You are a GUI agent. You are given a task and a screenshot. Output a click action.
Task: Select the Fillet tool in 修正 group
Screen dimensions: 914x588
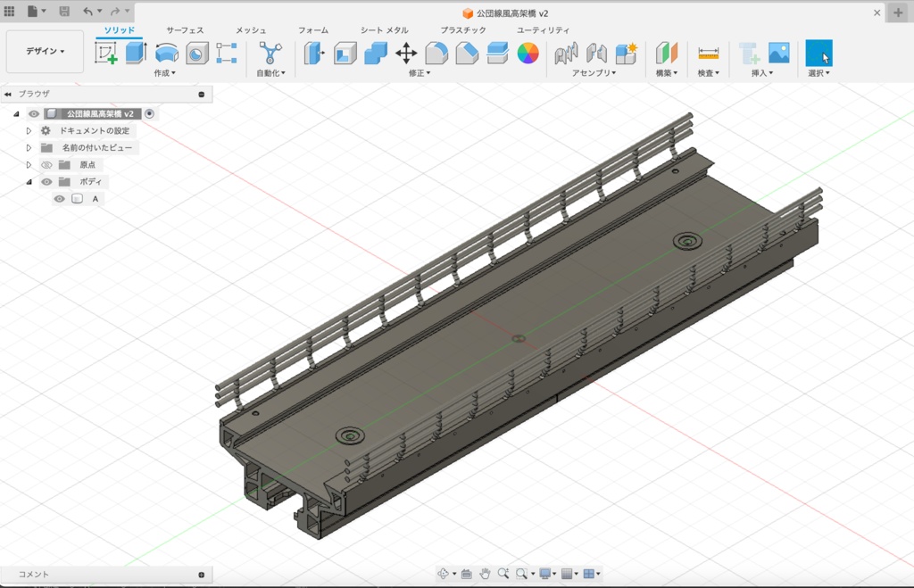coord(435,52)
